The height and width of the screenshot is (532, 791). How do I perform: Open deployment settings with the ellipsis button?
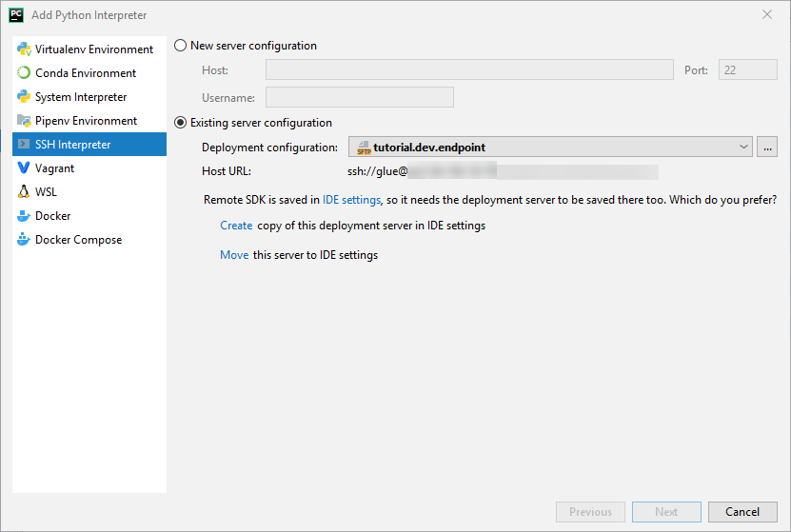768,148
